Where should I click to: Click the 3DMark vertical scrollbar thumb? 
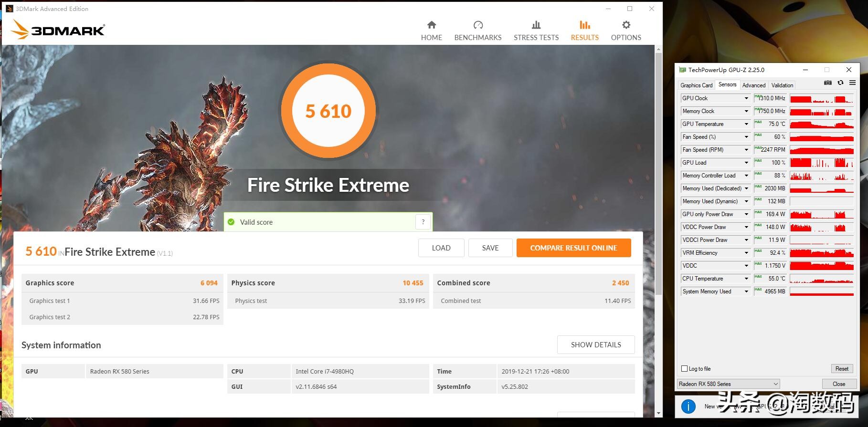658,174
